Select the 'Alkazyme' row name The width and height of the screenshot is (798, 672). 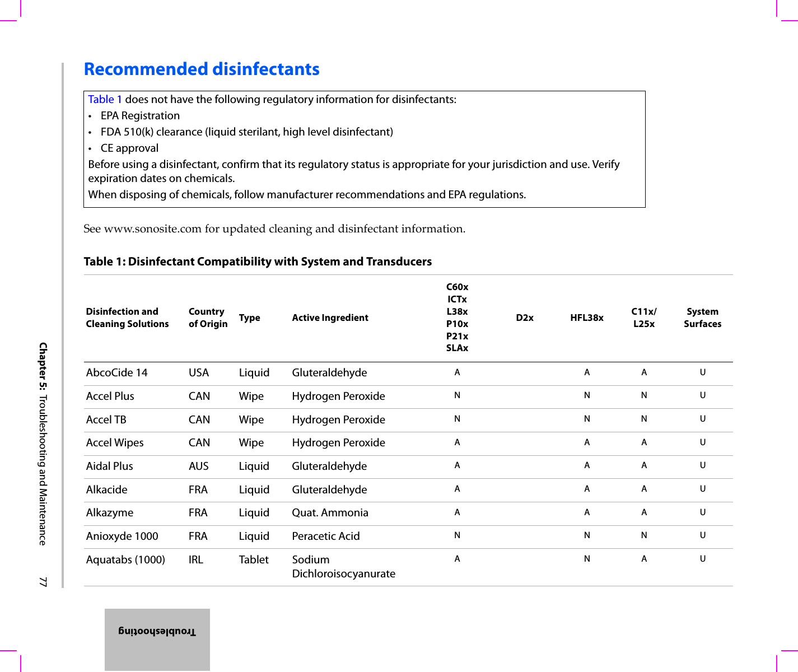pyautogui.click(x=110, y=512)
